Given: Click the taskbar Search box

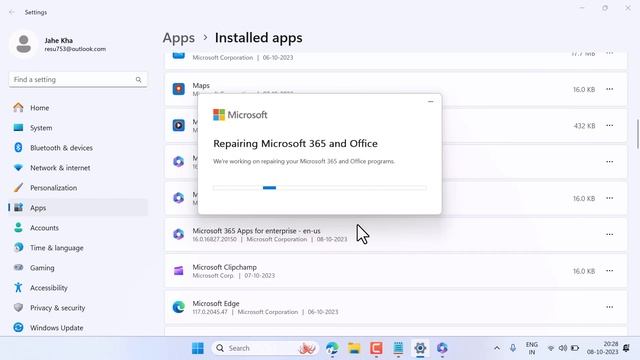Looking at the screenshot, I should [x=265, y=348].
